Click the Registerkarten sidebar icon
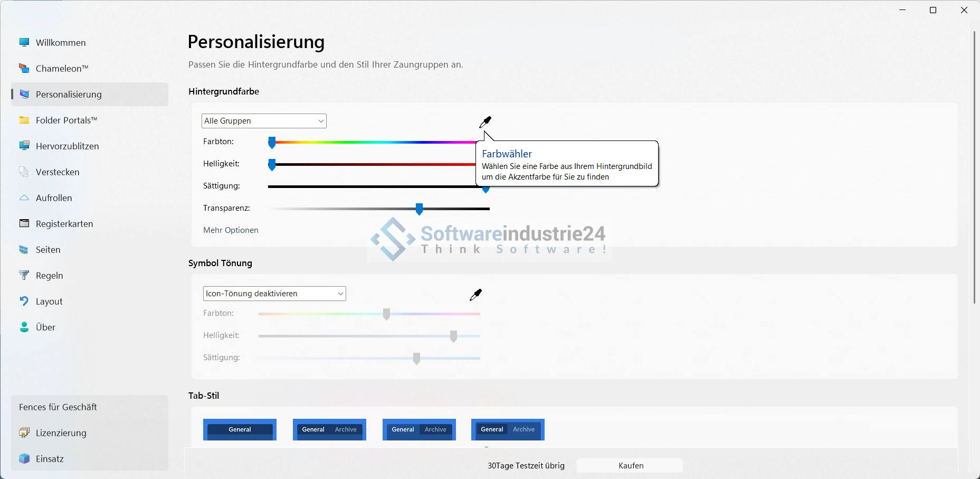Image resolution: width=980 pixels, height=479 pixels. [24, 224]
